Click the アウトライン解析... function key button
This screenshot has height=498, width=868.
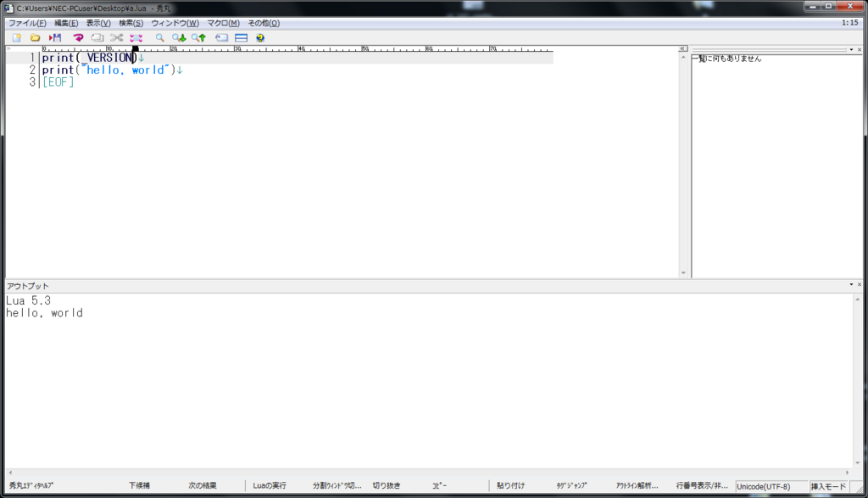[637, 486]
